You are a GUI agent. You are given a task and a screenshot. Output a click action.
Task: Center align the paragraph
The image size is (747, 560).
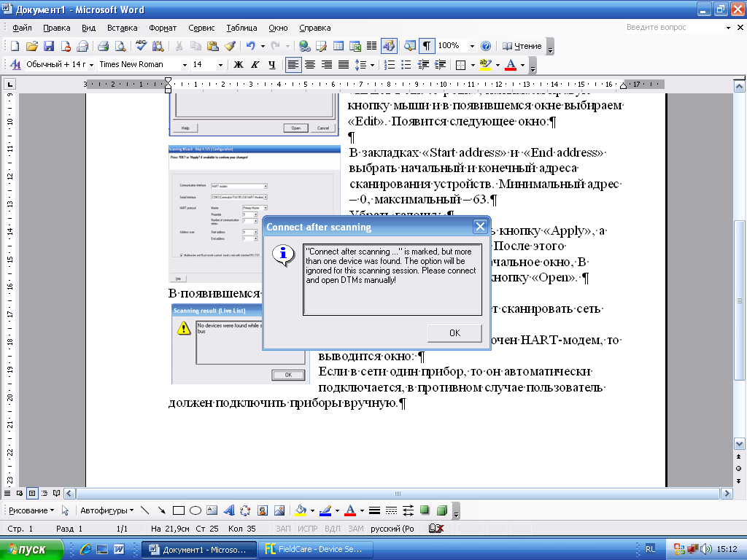point(310,65)
